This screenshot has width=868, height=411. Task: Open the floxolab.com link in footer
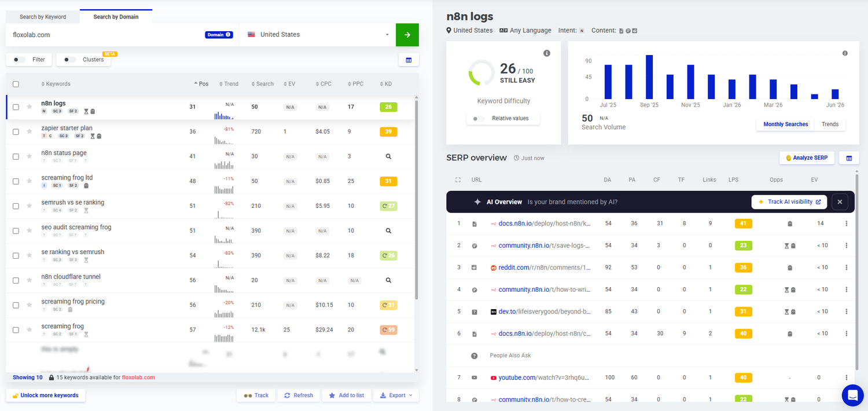tap(138, 377)
